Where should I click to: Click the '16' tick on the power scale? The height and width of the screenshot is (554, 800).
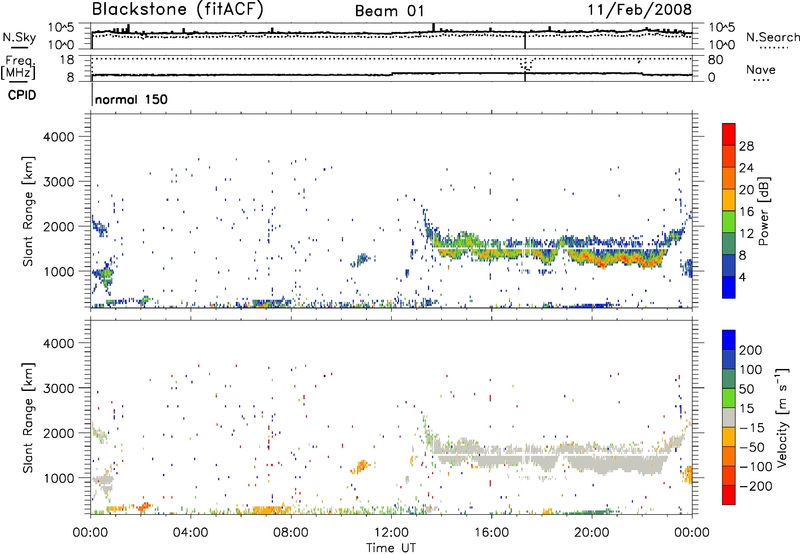tap(746, 212)
